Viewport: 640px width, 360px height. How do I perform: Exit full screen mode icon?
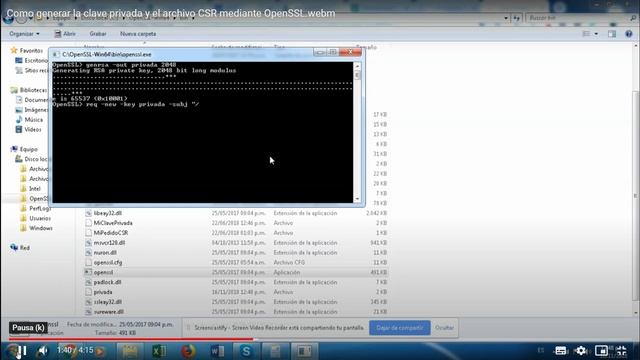621,351
